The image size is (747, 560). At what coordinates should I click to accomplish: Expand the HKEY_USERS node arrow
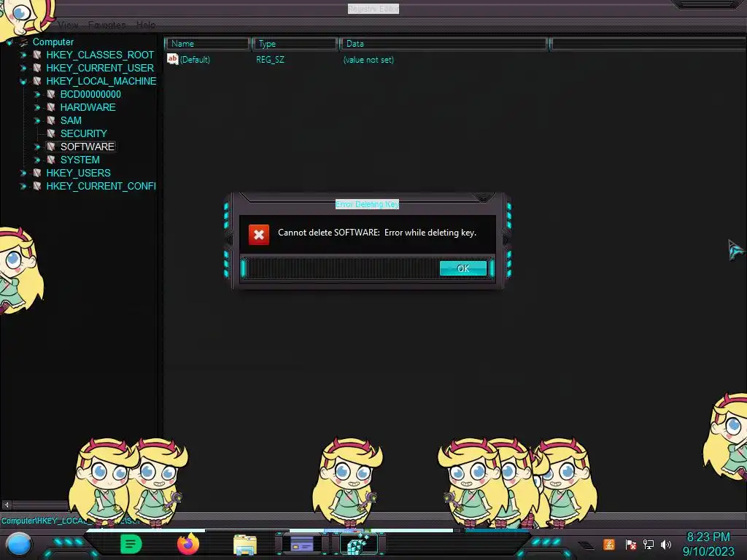click(x=23, y=173)
